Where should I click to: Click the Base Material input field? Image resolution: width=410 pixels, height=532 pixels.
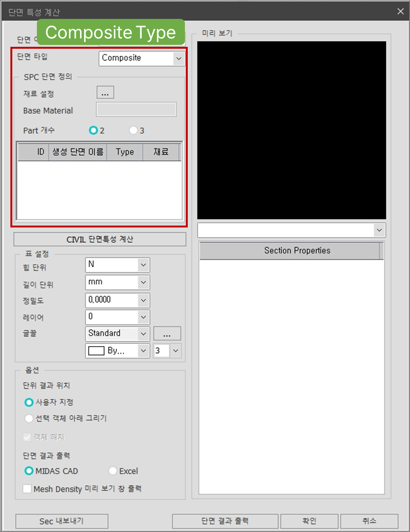point(136,110)
